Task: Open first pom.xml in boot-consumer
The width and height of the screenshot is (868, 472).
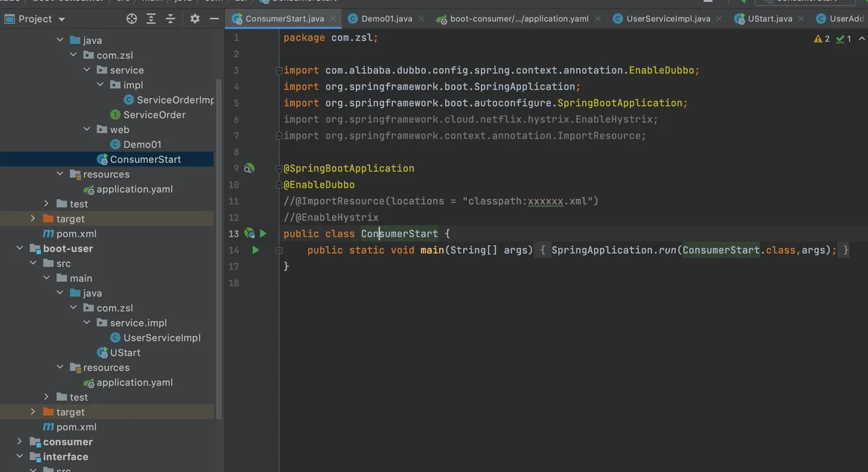Action: click(69, 234)
